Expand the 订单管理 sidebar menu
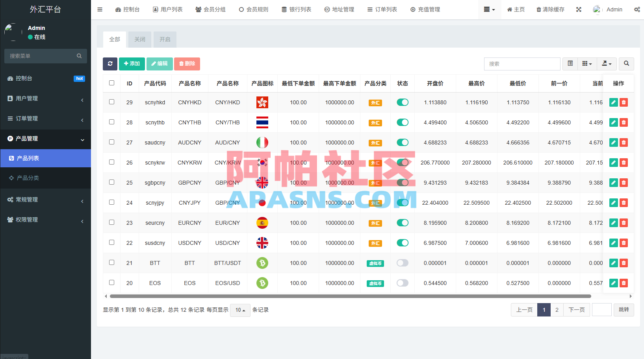Screen dimensions: 644x359 click(x=46, y=118)
